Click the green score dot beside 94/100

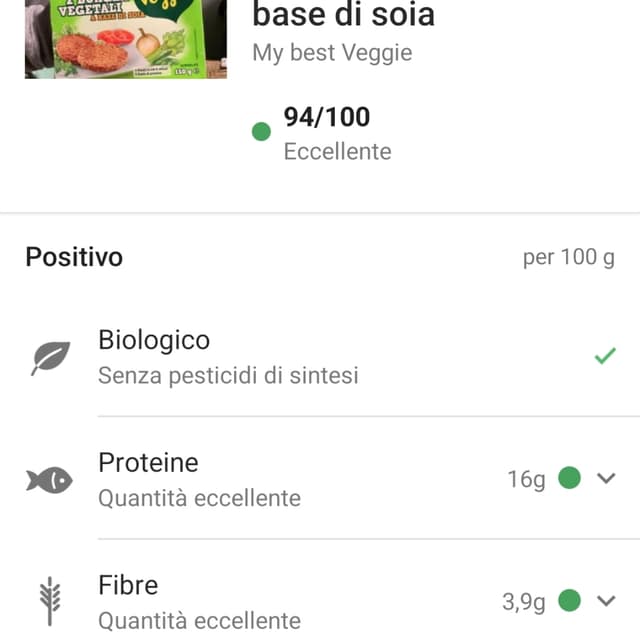point(261,131)
